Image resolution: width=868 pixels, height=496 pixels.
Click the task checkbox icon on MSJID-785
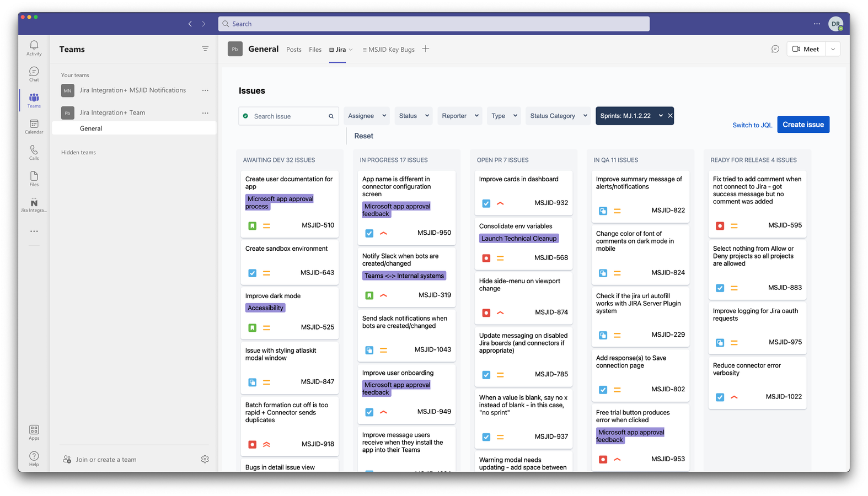[x=486, y=375]
